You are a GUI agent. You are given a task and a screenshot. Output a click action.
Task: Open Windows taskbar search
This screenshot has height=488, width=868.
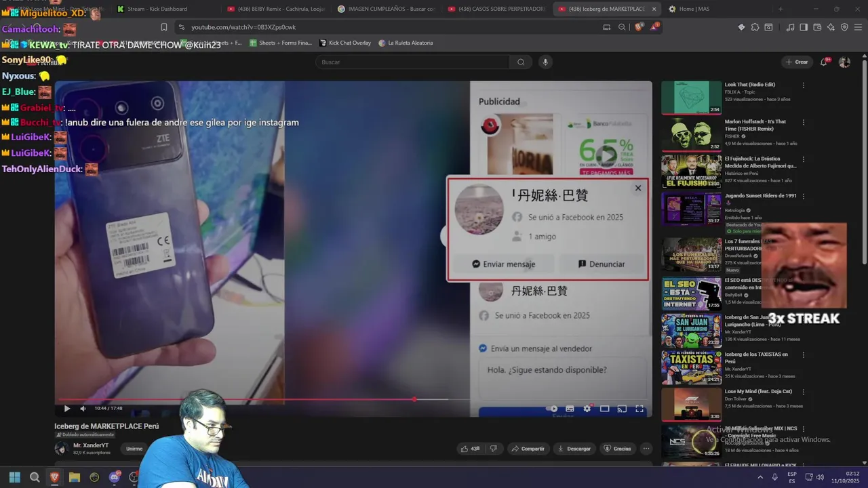click(x=35, y=477)
